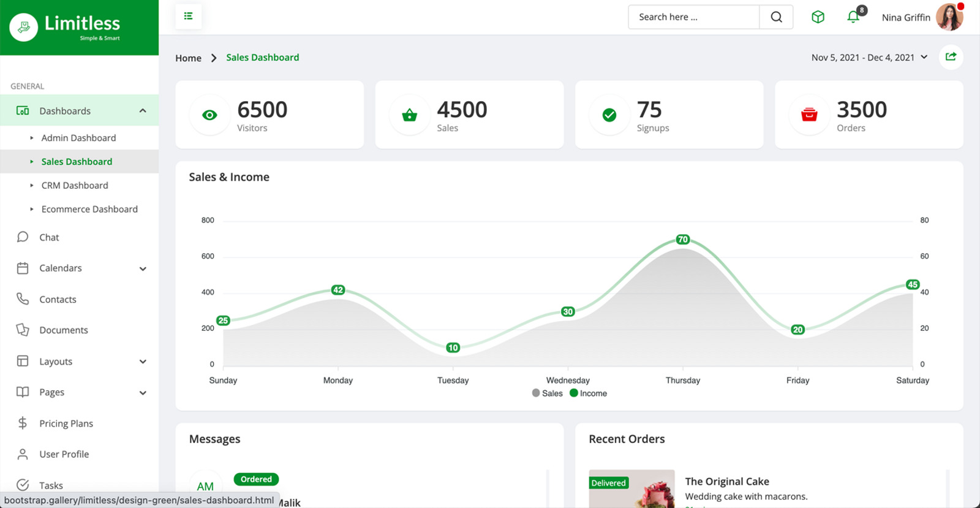
Task: Click the share export icon button
Action: (x=951, y=57)
